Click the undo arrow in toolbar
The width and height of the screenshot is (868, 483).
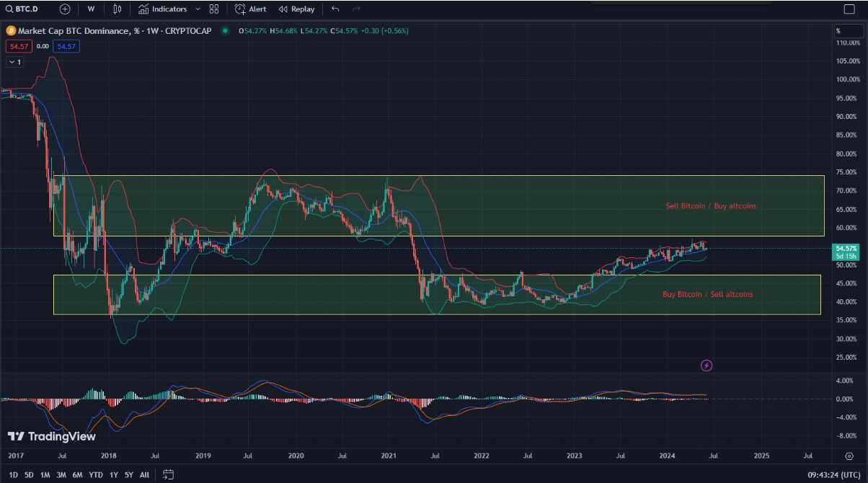tap(335, 9)
